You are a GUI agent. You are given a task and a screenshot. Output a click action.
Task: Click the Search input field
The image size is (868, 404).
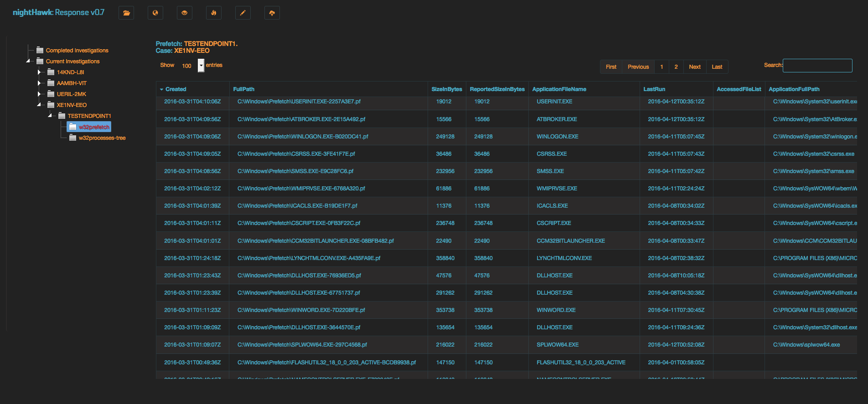[x=817, y=66]
